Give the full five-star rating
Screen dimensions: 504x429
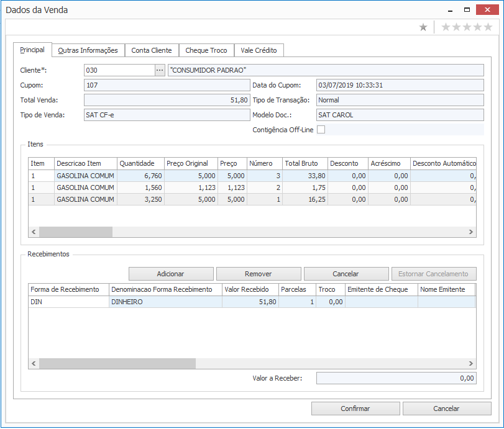488,27
